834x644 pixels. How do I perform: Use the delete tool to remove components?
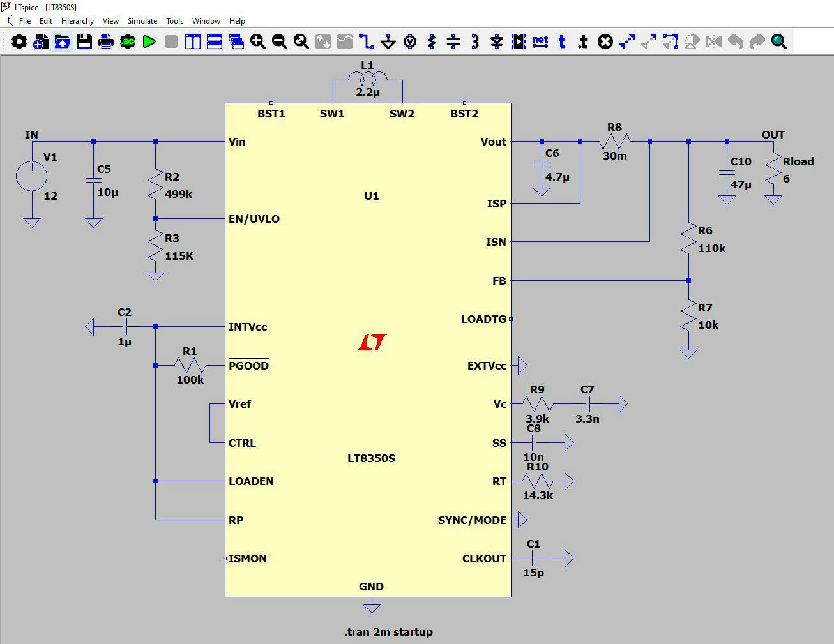point(605,41)
